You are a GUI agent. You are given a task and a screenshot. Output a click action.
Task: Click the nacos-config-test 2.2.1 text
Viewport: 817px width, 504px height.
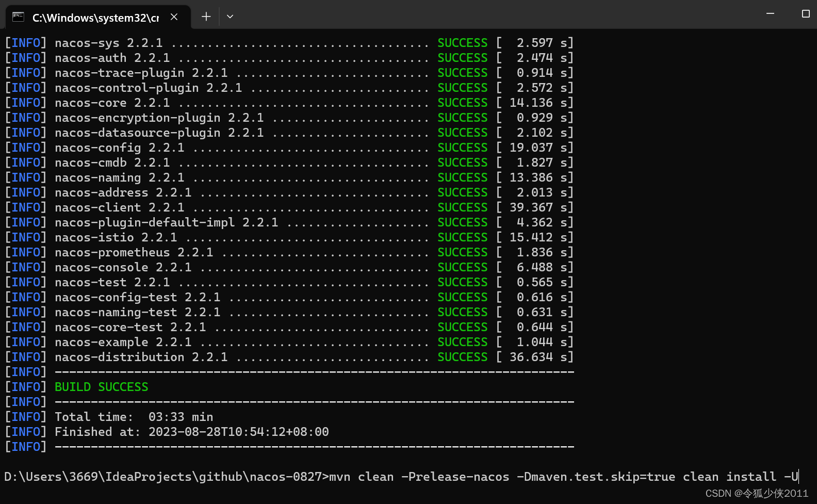137,297
